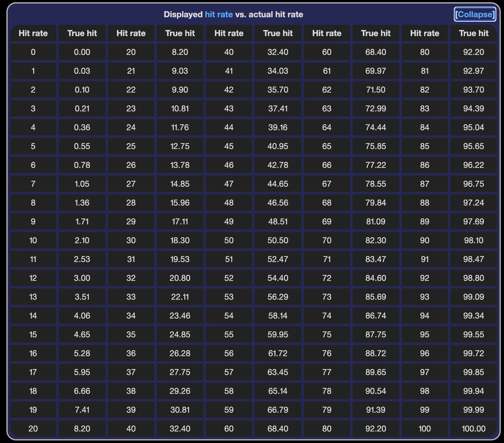
Task: Click the true hit value 98.80
Action: click(x=474, y=278)
